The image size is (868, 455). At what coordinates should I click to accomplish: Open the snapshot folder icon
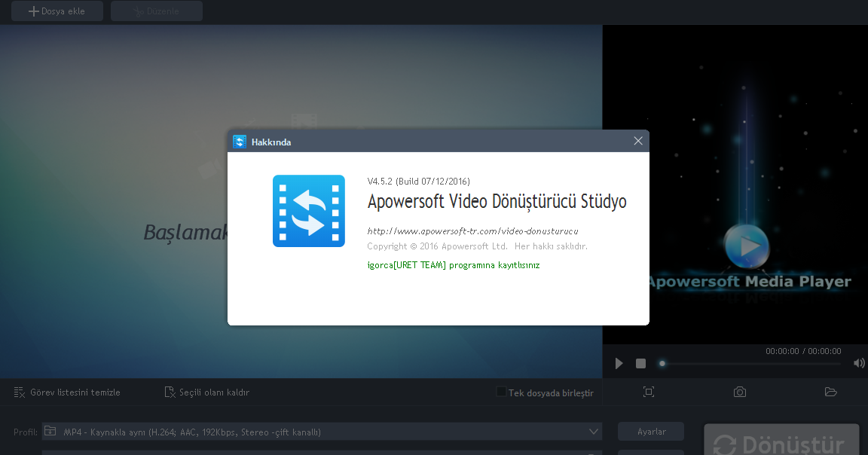831,392
